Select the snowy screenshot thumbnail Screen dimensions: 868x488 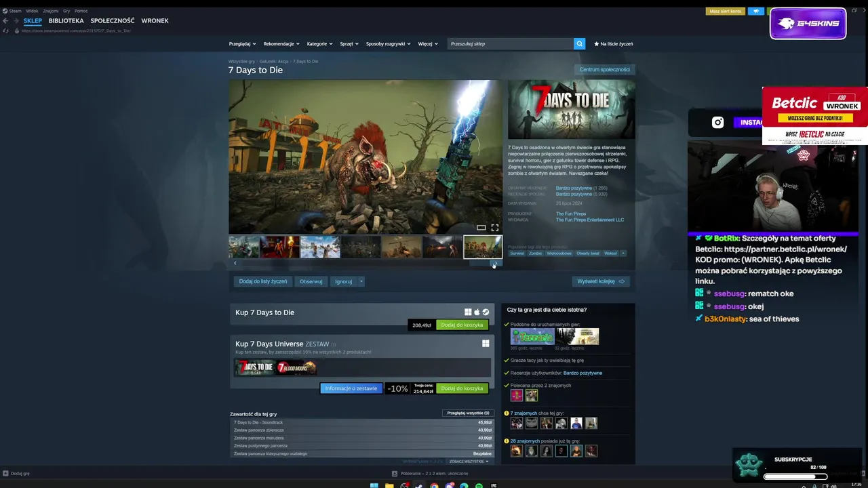[x=320, y=247]
